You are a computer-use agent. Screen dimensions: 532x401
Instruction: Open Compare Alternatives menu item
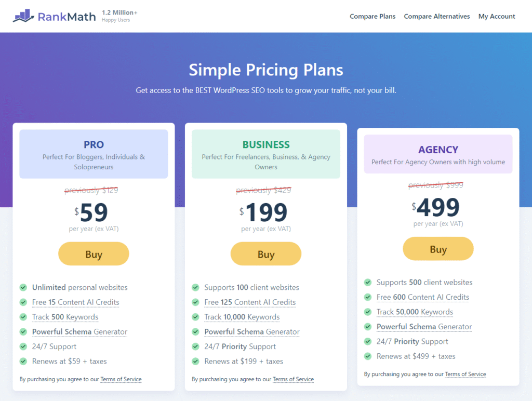click(x=437, y=17)
